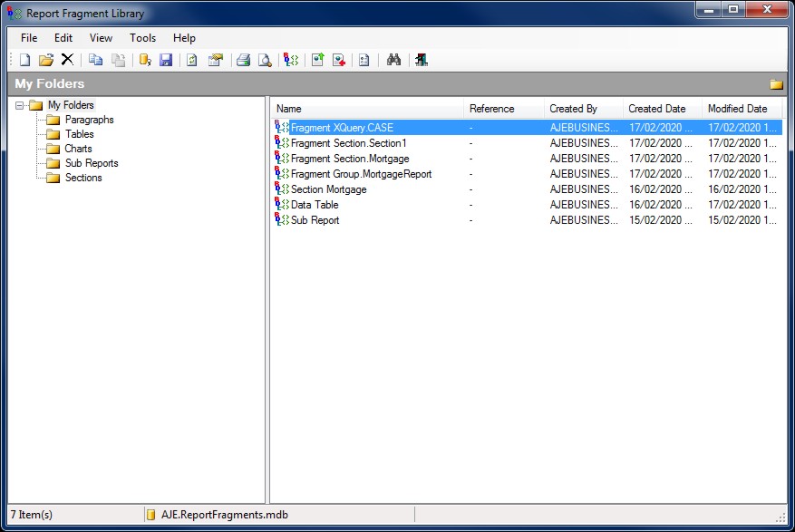Open the Tools menu

point(142,38)
